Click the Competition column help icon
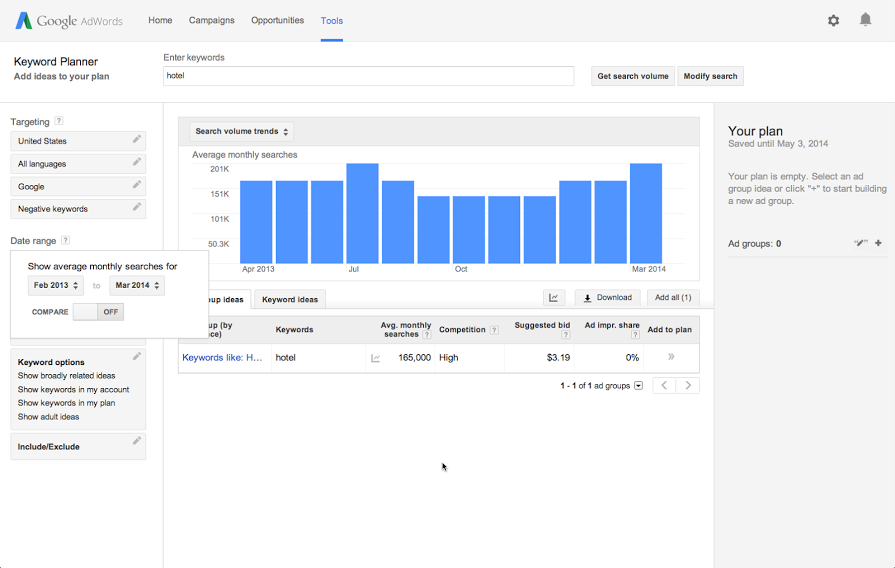 (x=494, y=330)
